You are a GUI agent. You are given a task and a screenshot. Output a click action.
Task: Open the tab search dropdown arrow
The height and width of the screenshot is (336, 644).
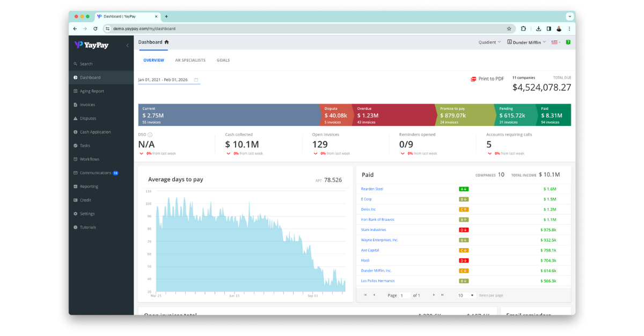pyautogui.click(x=569, y=17)
